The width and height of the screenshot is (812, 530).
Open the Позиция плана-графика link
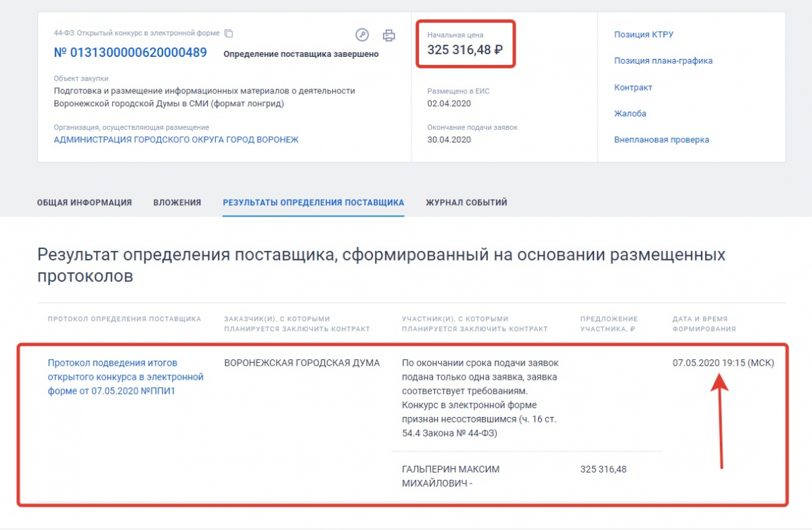(663, 61)
